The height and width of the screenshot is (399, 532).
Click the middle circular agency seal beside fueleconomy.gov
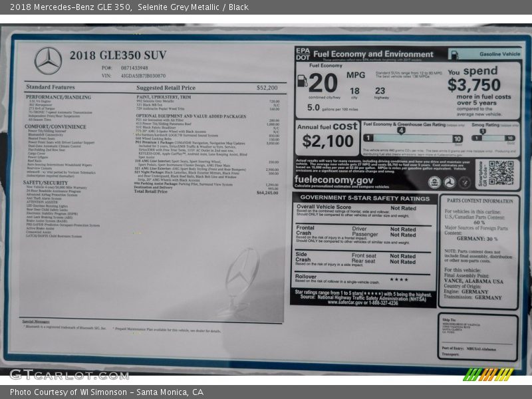click(x=450, y=182)
